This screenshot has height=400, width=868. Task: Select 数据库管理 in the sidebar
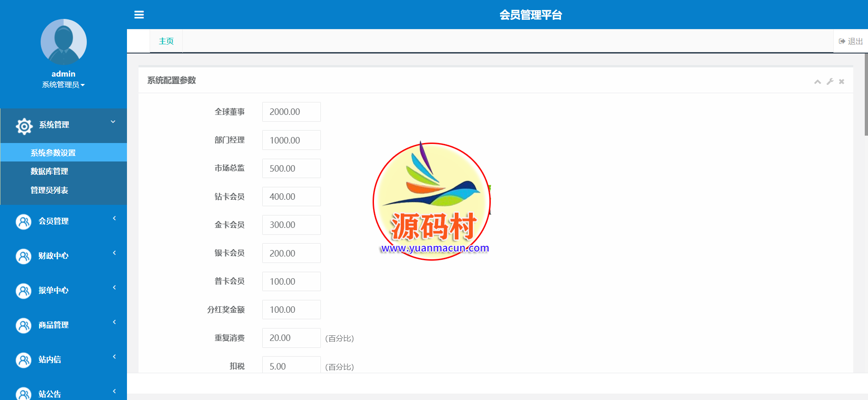tap(49, 171)
